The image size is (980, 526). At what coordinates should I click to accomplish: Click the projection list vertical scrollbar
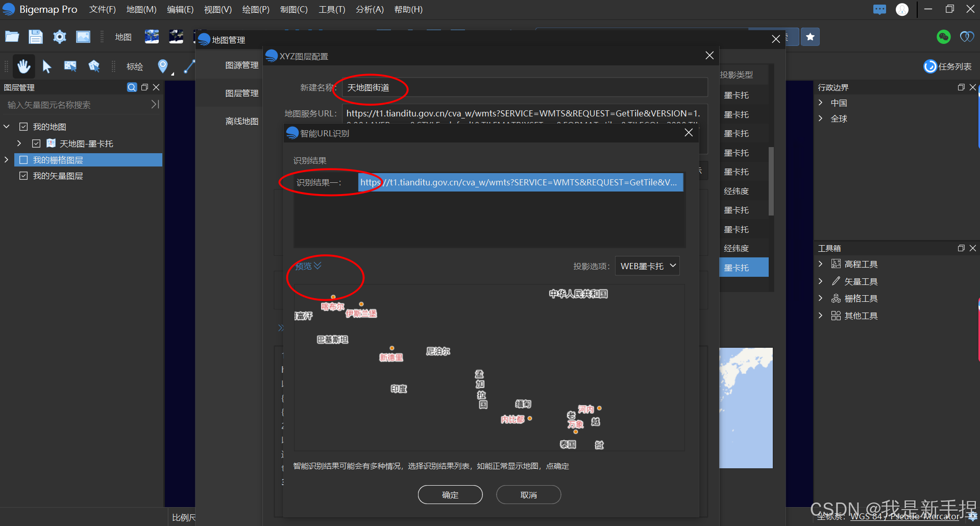[771, 181]
